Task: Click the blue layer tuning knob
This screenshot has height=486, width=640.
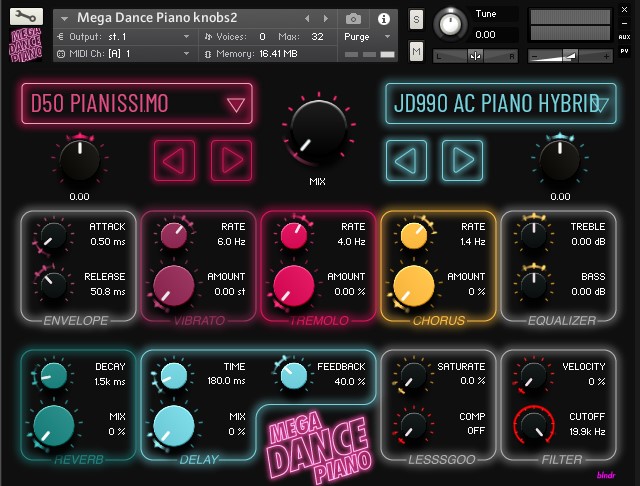Action: tap(560, 161)
